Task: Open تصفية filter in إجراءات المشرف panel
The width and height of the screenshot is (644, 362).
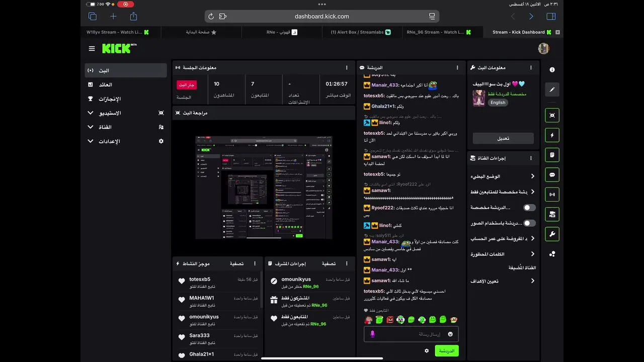Action: 329,263
